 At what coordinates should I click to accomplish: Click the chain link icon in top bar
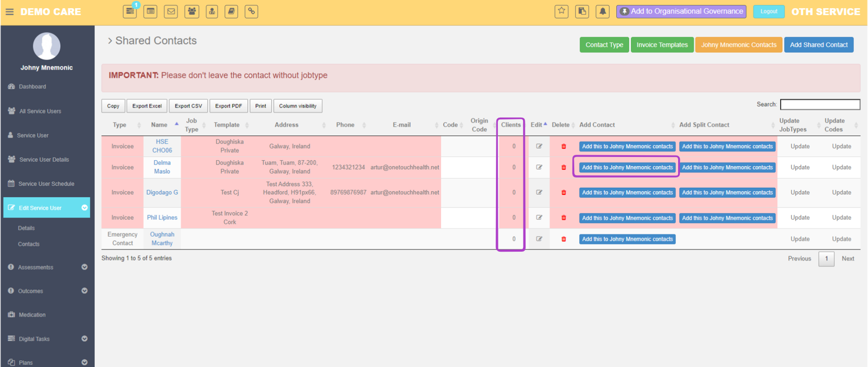pos(251,11)
